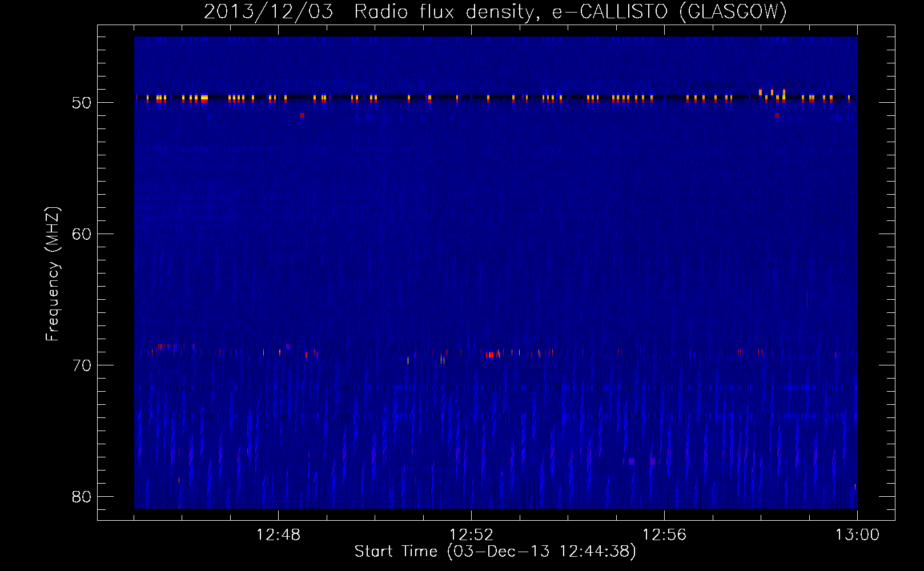
Task: Click the "Start Time (03-Dec-13 12:44:38)" label
Action: click(x=495, y=552)
